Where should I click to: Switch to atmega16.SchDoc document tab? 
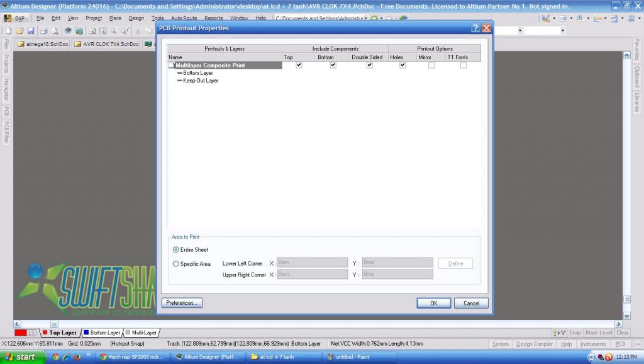coord(43,44)
